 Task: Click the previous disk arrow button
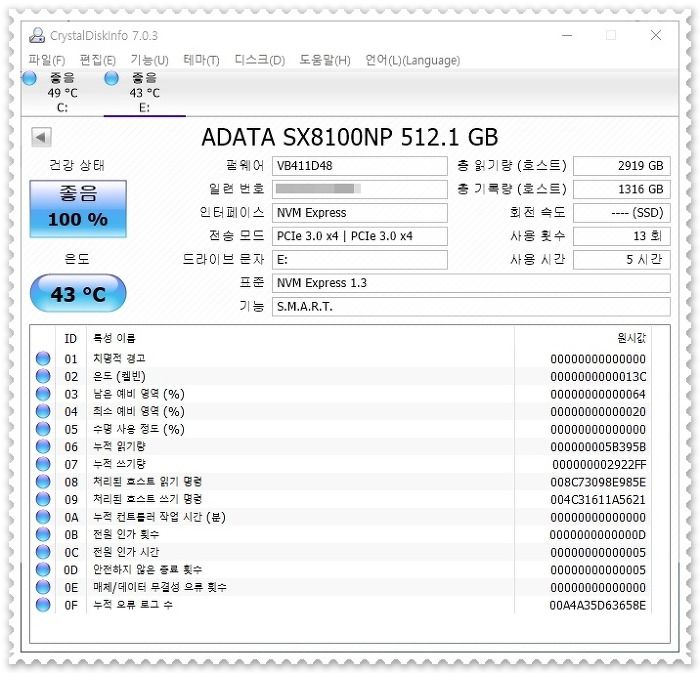[x=41, y=137]
